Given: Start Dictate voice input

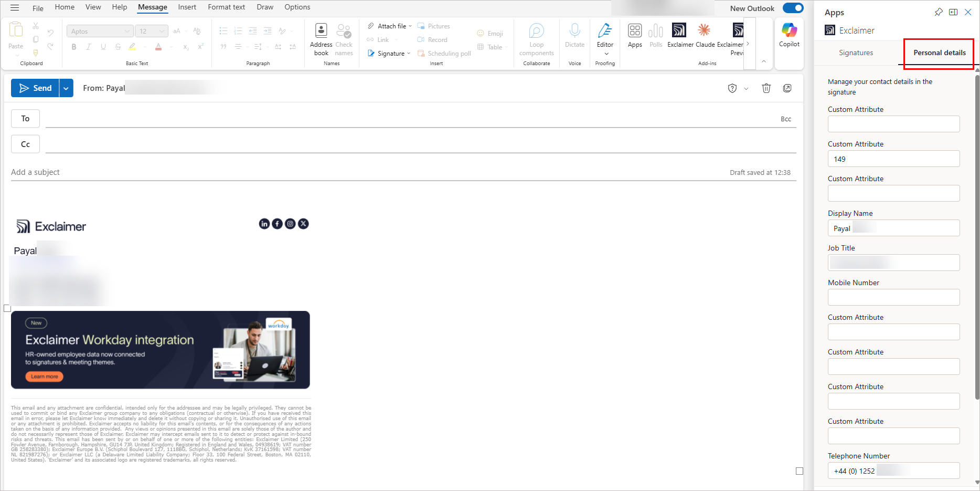Looking at the screenshot, I should tap(574, 36).
